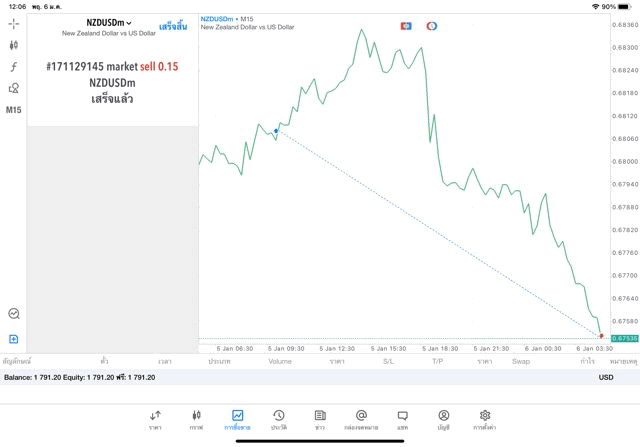Open the M15 timeframe selector
Image resolution: width=640 pixels, height=447 pixels.
[x=14, y=110]
